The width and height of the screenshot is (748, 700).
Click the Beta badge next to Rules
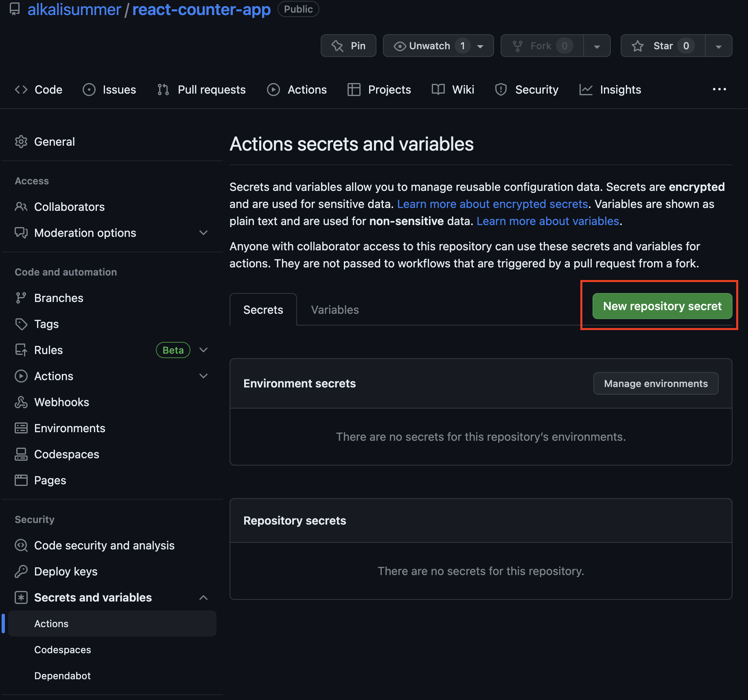pos(173,350)
